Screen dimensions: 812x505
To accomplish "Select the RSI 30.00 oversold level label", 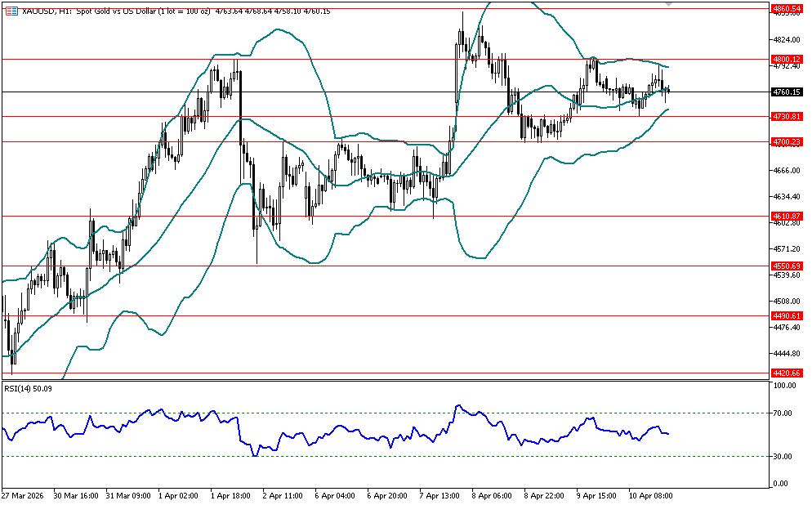I will tap(783, 456).
